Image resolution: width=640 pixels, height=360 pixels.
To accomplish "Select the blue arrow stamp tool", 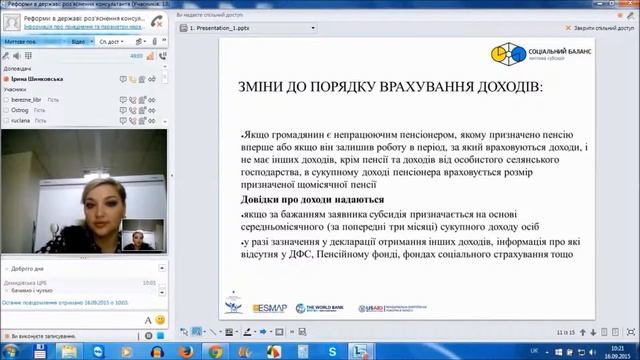I will coord(263,332).
